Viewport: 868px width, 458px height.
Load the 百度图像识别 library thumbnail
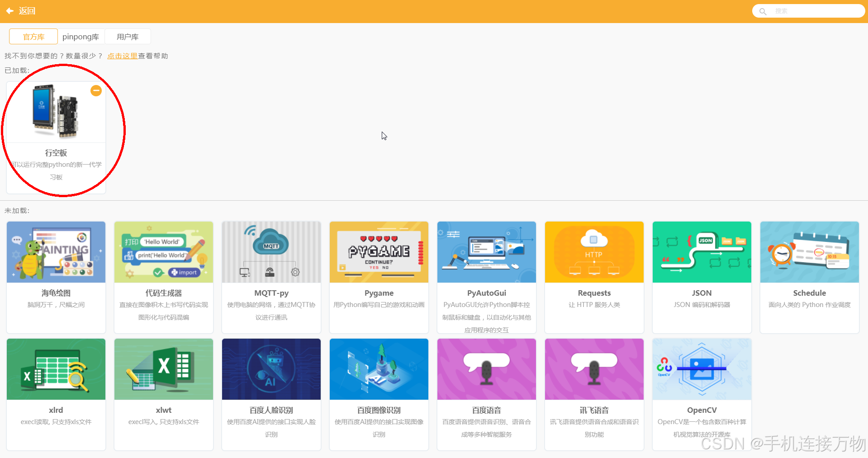(x=379, y=369)
